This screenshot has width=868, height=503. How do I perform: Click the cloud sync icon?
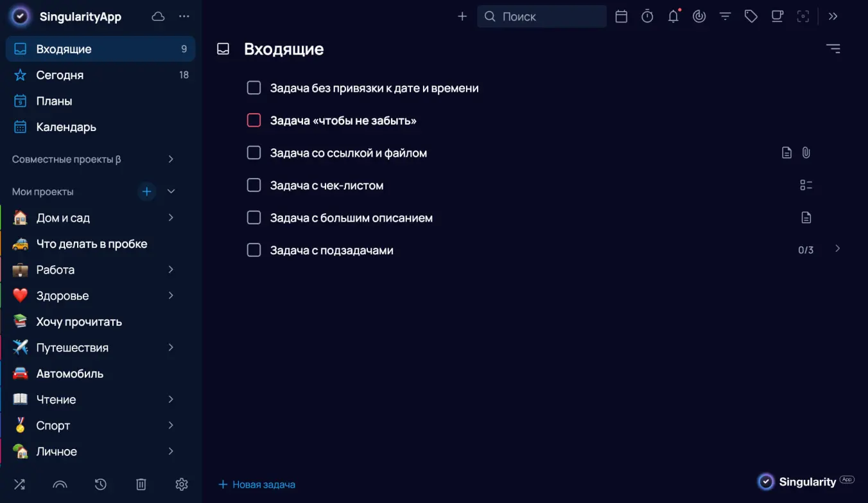coord(158,17)
